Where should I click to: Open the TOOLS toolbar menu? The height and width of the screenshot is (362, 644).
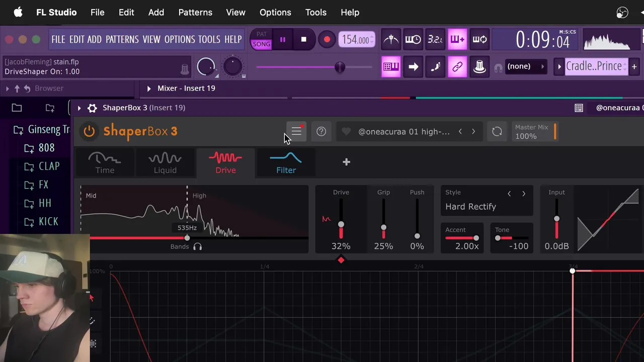209,39
